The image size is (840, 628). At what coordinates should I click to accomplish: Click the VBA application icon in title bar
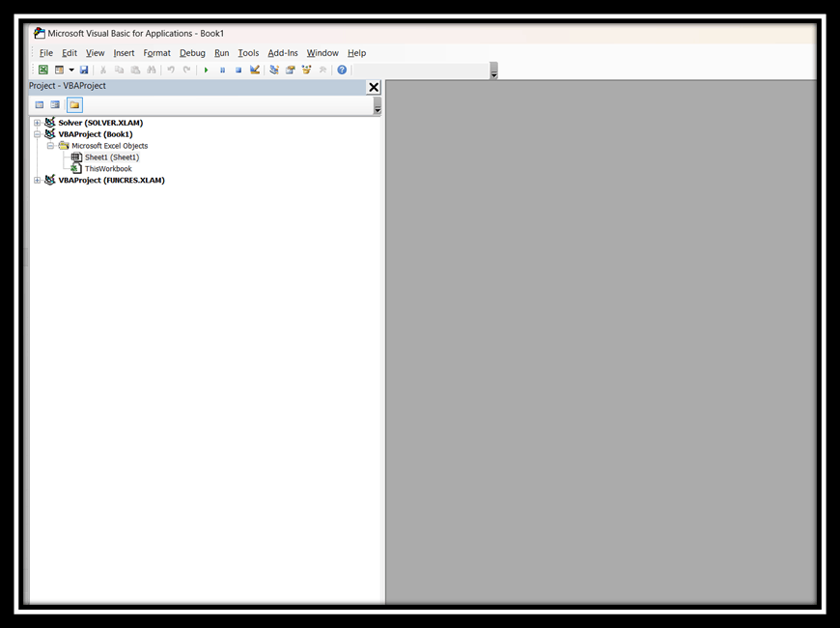click(40, 33)
